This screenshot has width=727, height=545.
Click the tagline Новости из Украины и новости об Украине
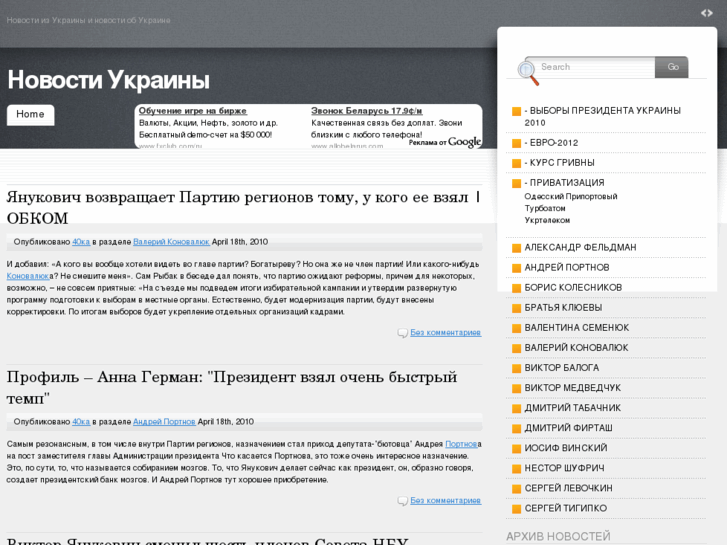coord(89,20)
